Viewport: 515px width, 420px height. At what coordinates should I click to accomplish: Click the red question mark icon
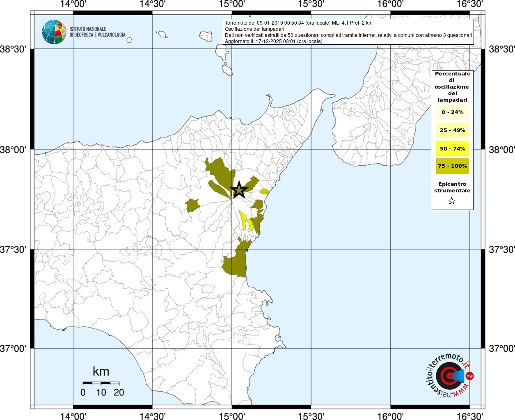tap(470, 376)
